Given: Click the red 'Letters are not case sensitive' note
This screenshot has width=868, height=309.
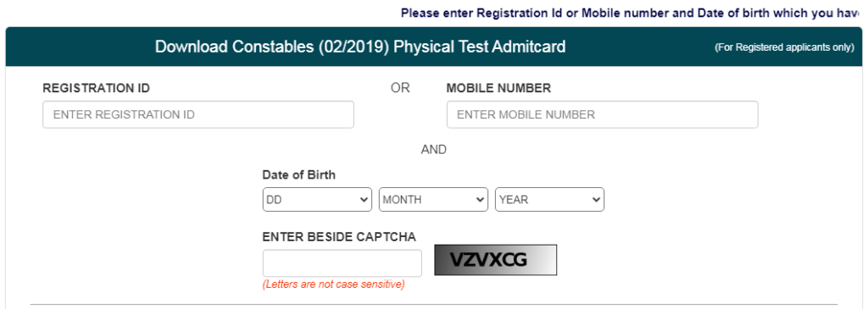Looking at the screenshot, I should click(334, 284).
